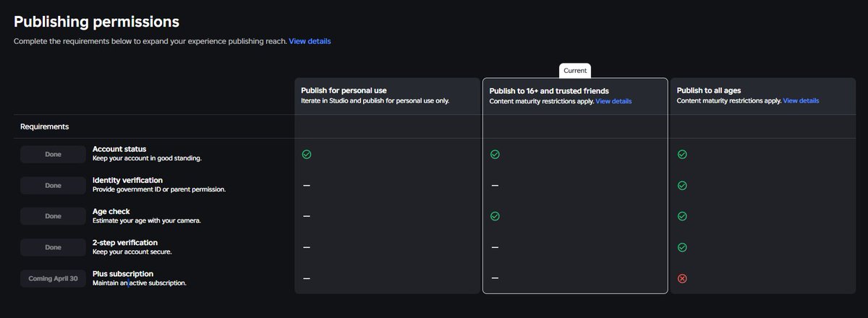Click the Done button for Age check
Viewport: 868px width, 318px height.
(x=53, y=216)
